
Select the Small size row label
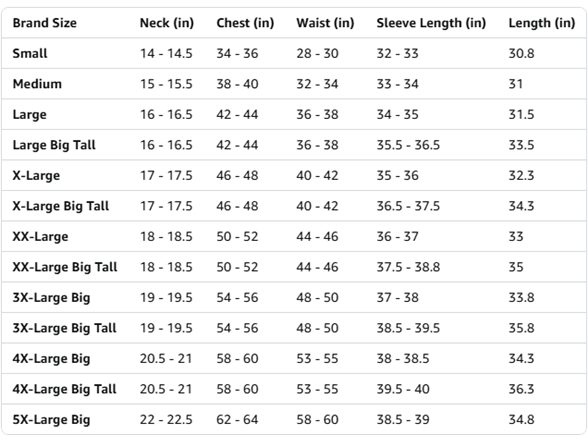30,53
